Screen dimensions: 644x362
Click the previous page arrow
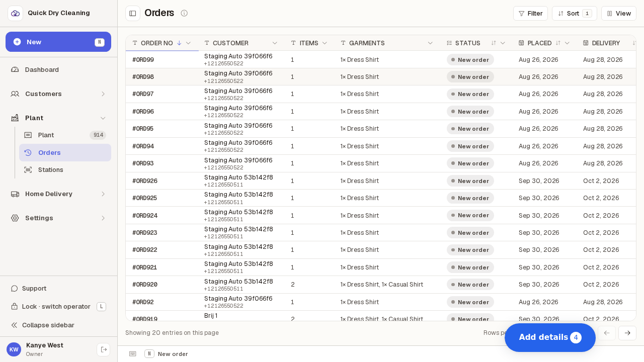click(x=607, y=333)
